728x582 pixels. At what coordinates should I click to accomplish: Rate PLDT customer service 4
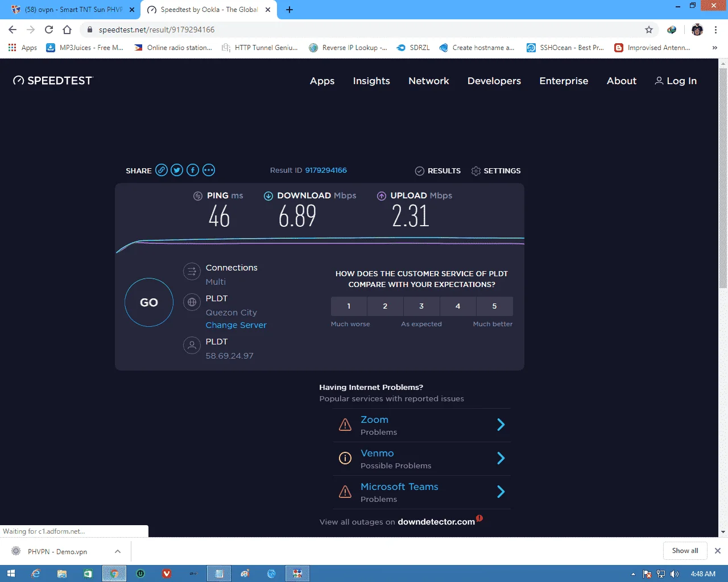tap(458, 306)
